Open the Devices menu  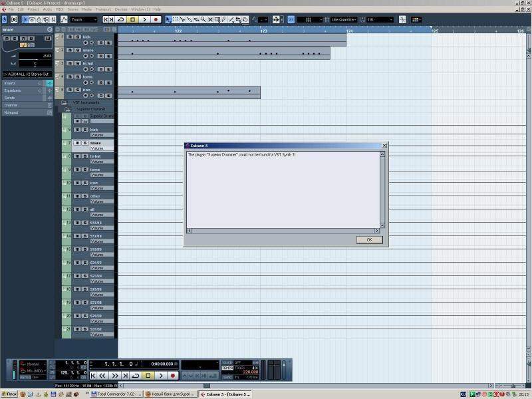(121, 9)
